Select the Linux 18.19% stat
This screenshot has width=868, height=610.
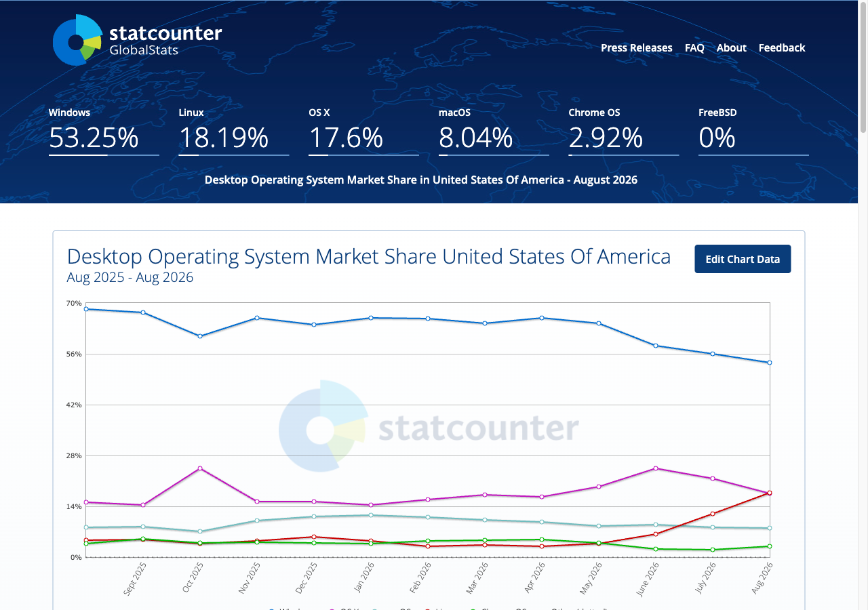(234, 131)
